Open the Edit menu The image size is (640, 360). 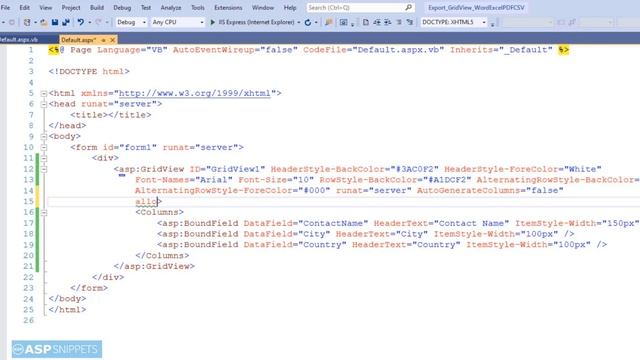point(24,7)
